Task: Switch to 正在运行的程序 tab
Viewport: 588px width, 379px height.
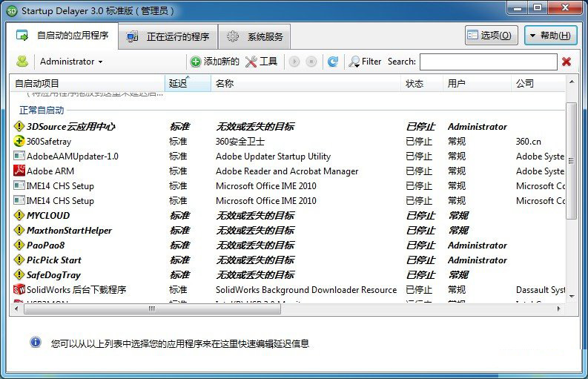Action: 168,37
